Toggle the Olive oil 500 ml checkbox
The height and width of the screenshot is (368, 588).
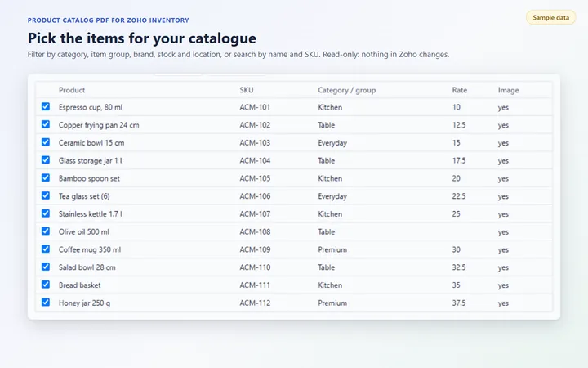[x=46, y=231]
